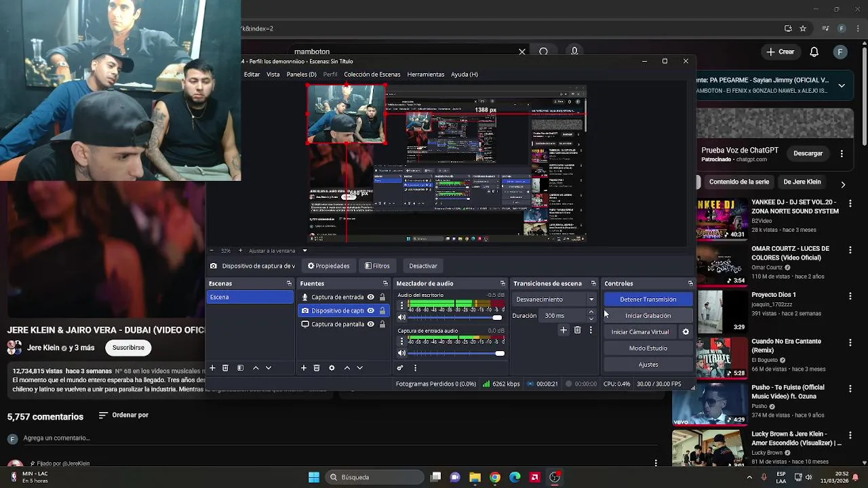Open OBS Herramientas menu

(426, 75)
